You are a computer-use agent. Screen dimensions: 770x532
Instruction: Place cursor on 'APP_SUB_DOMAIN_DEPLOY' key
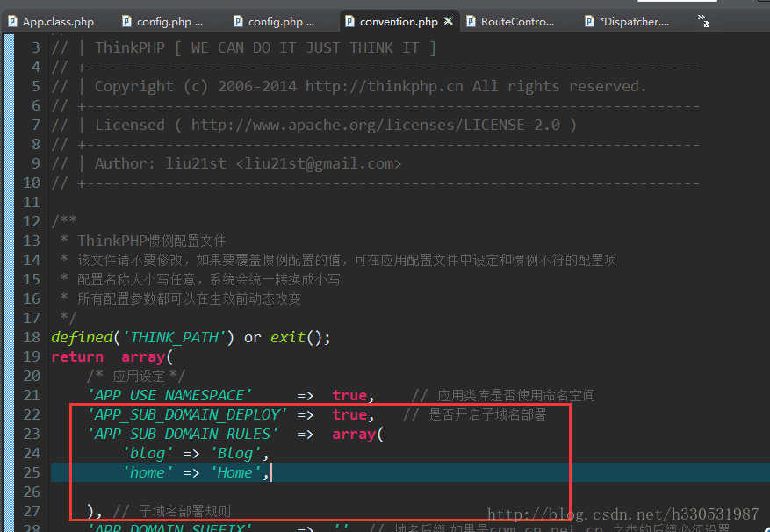(x=187, y=414)
